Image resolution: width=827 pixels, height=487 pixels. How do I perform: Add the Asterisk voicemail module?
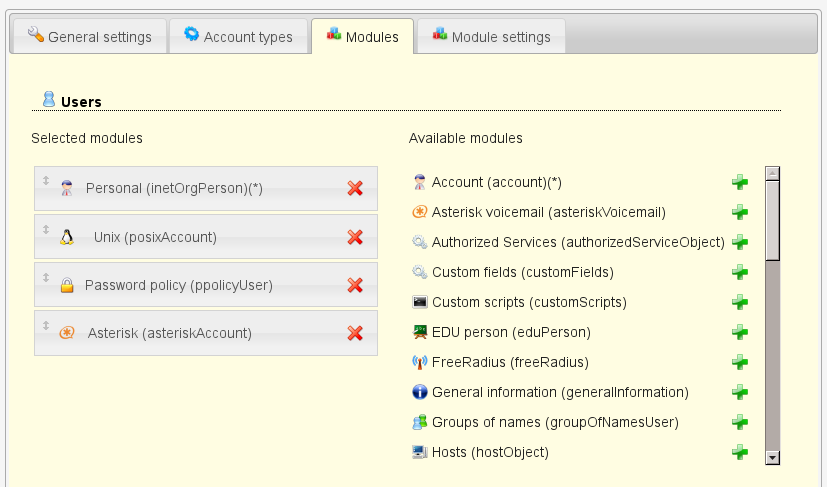739,212
